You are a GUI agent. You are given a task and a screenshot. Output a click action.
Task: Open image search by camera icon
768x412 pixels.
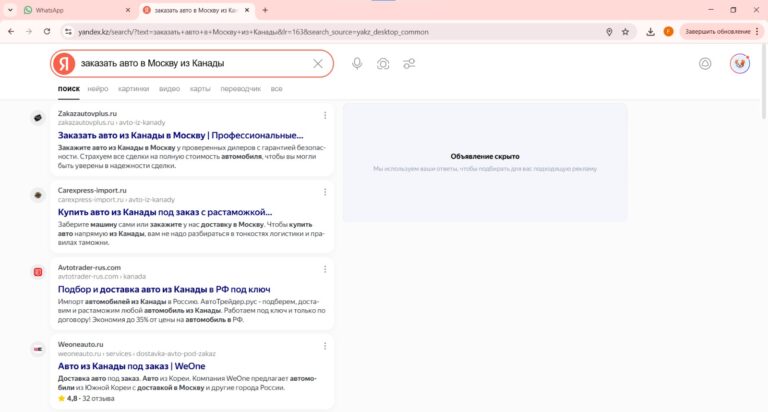(x=383, y=64)
